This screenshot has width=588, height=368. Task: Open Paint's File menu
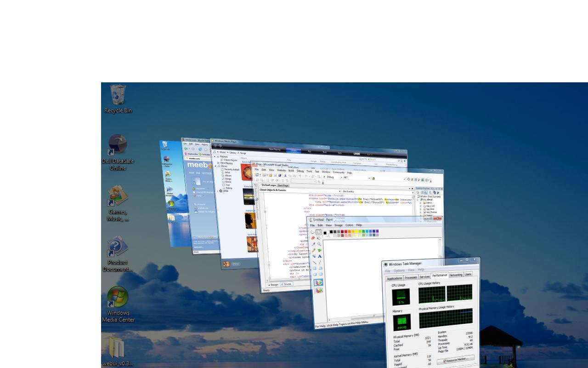pyautogui.click(x=312, y=225)
